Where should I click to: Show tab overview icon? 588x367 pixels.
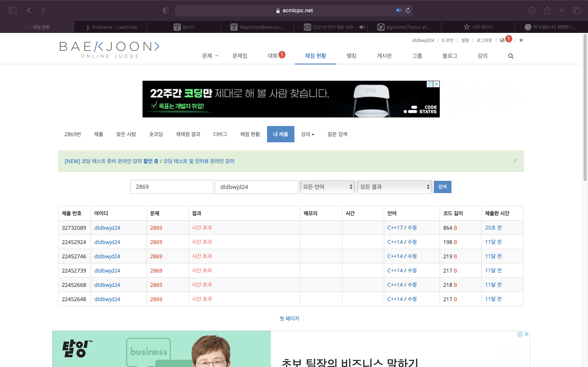[x=576, y=10]
